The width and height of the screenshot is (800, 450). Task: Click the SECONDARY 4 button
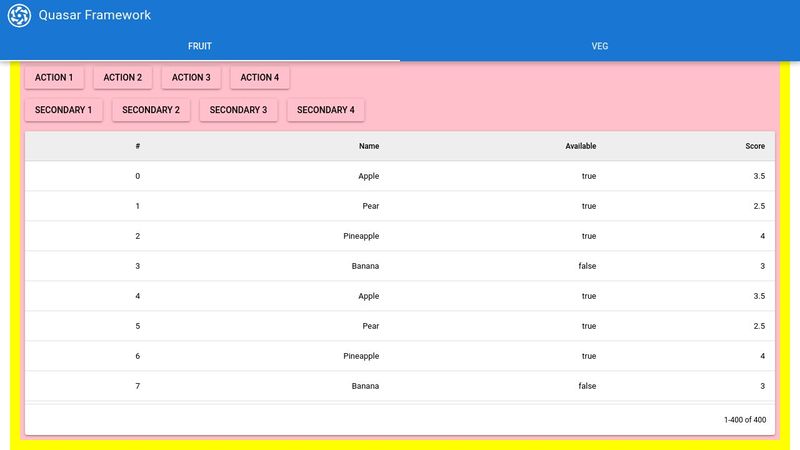326,110
